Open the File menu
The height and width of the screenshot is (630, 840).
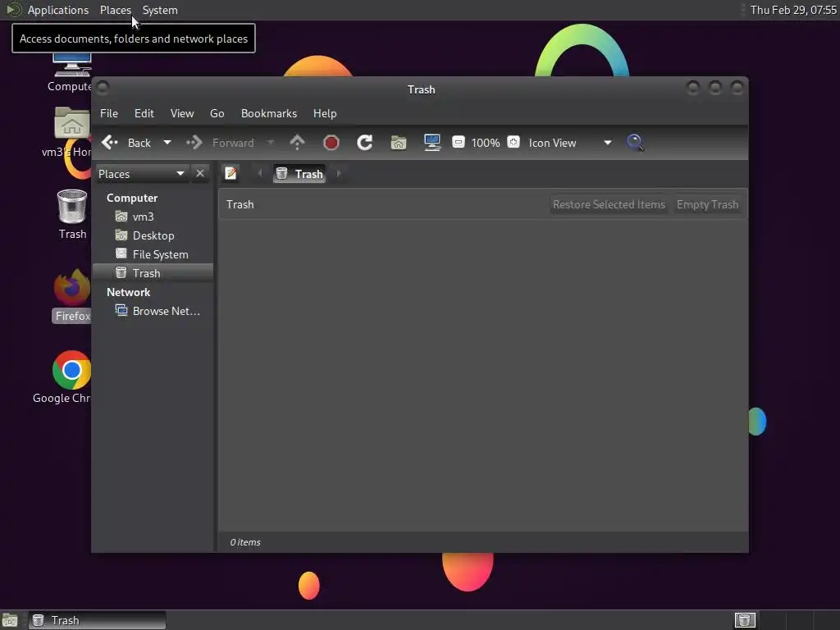(109, 113)
